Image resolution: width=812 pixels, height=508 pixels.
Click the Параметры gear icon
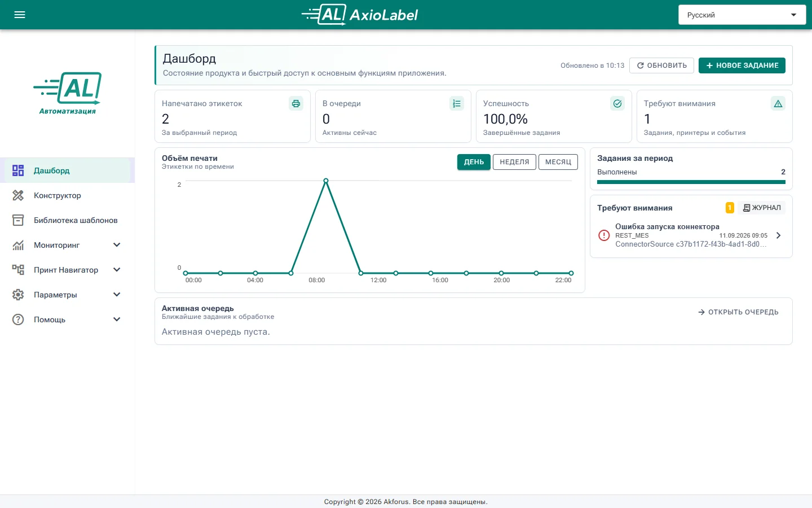18,295
